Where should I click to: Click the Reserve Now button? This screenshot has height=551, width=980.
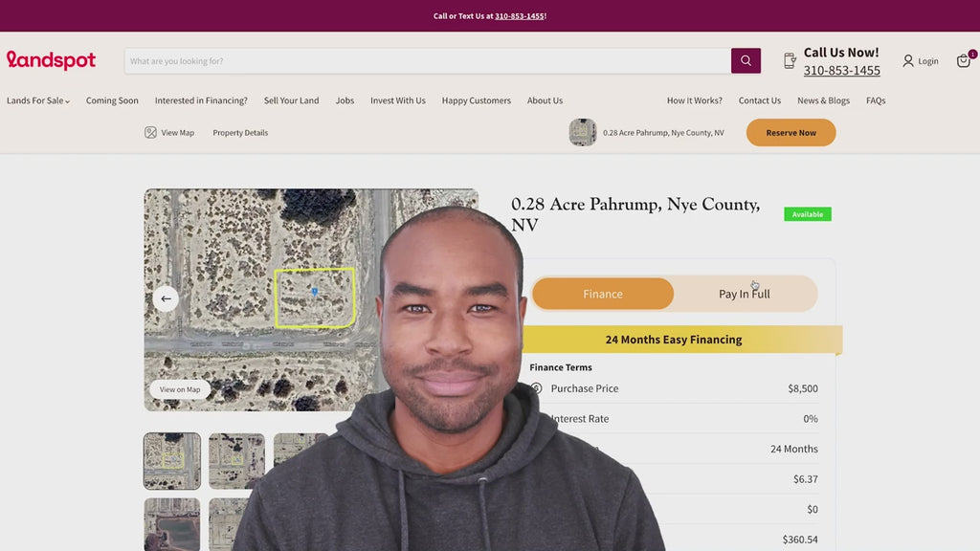tap(791, 132)
